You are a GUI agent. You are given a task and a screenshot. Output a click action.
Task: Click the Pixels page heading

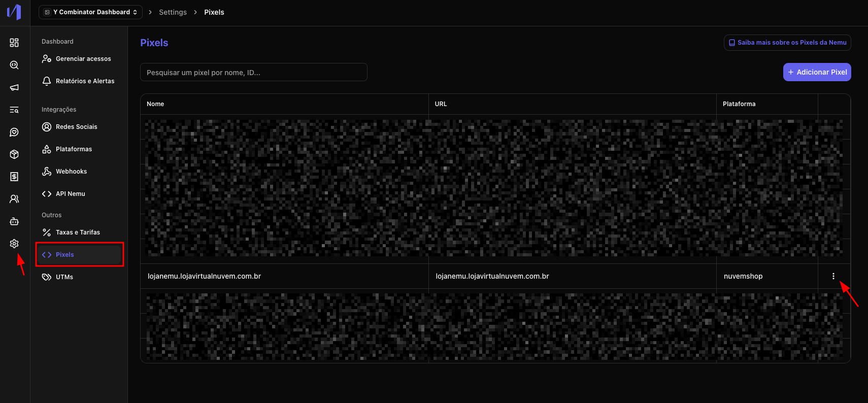tap(154, 43)
